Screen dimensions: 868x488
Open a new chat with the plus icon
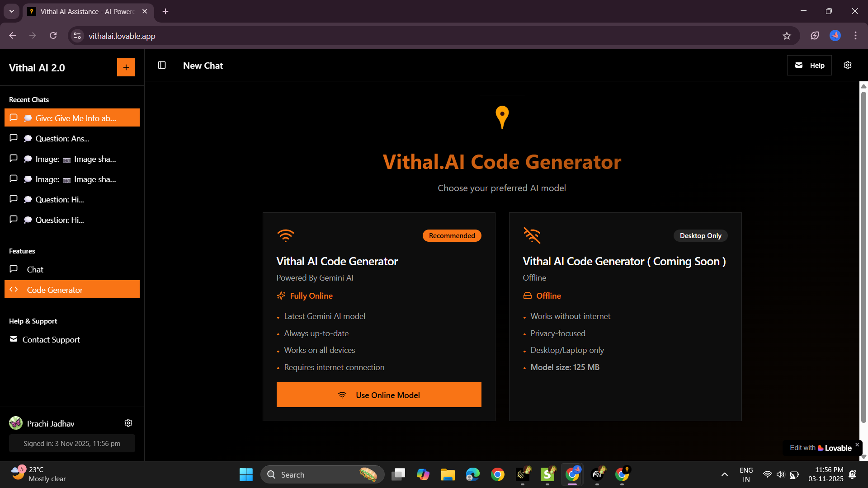tap(126, 67)
